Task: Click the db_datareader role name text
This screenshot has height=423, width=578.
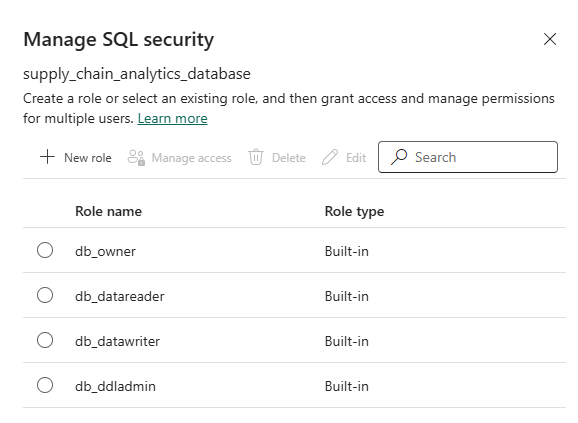Action: [x=120, y=296]
